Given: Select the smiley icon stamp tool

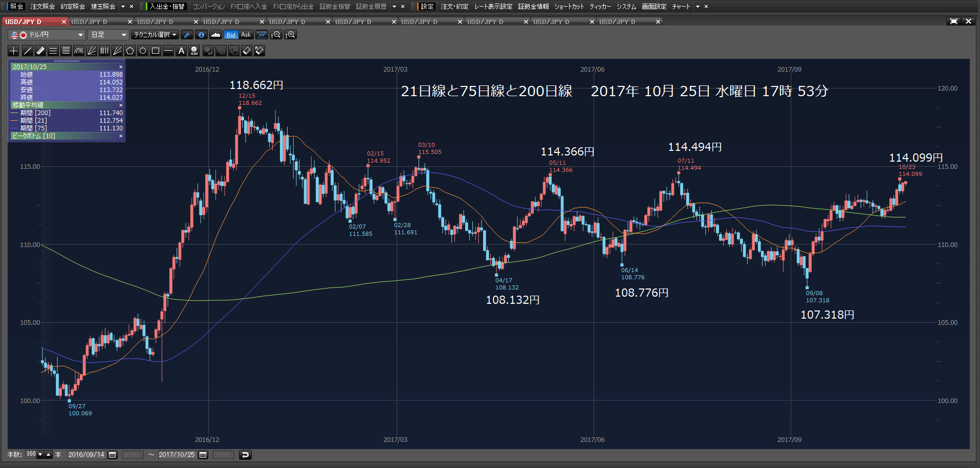Looking at the screenshot, I should 194,51.
